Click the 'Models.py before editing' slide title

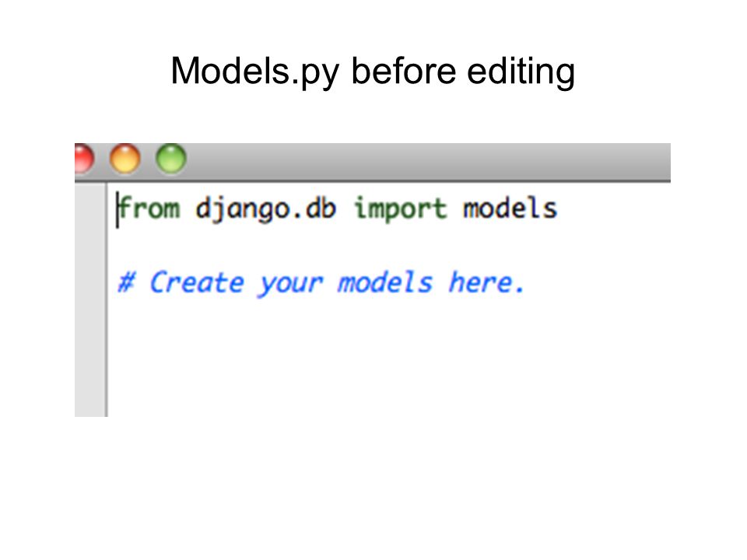click(x=373, y=72)
